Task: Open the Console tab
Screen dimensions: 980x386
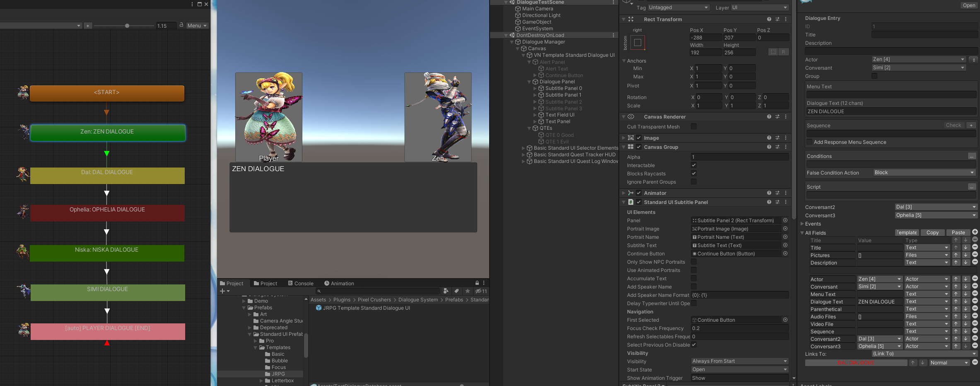Action: [300, 283]
